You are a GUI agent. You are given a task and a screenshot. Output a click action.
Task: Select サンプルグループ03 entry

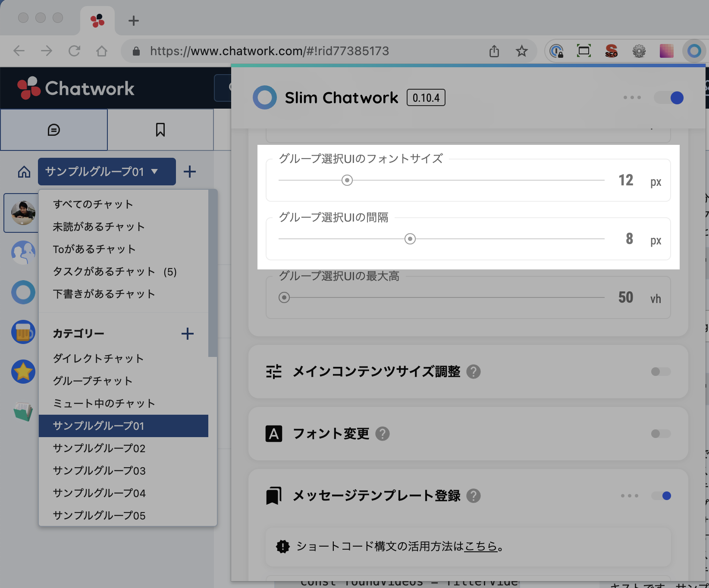pos(123,471)
